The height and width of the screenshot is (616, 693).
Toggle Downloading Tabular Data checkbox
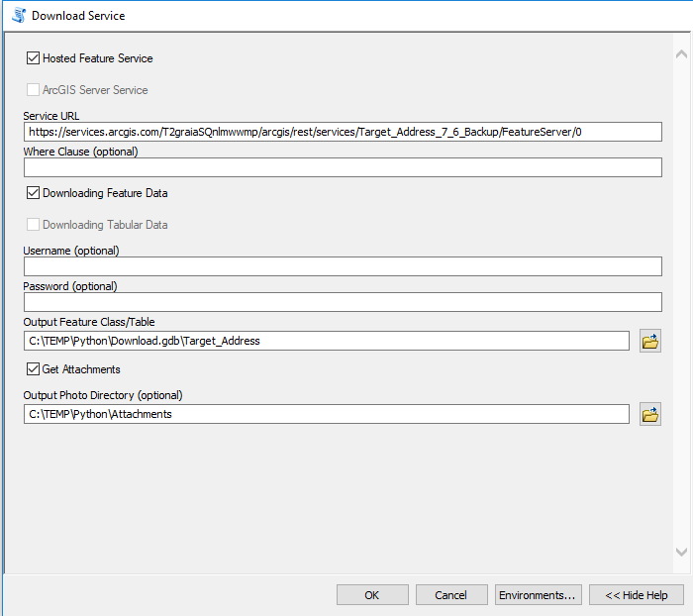point(34,225)
